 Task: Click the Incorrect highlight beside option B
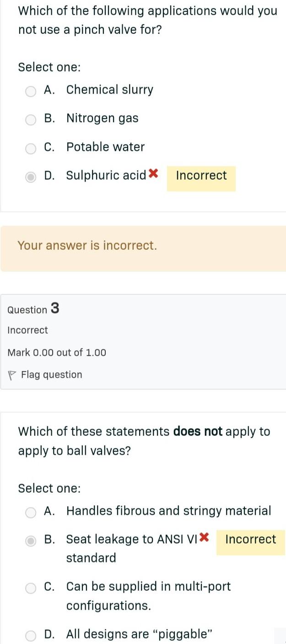(x=250, y=539)
